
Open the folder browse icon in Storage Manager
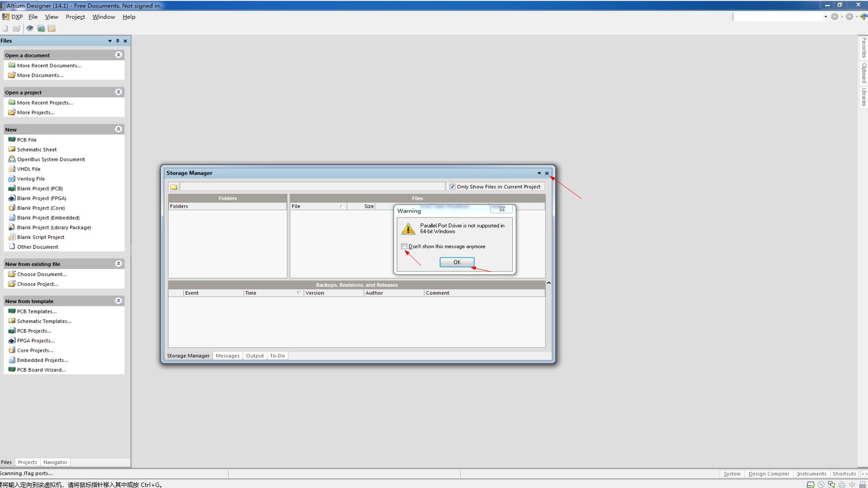174,186
